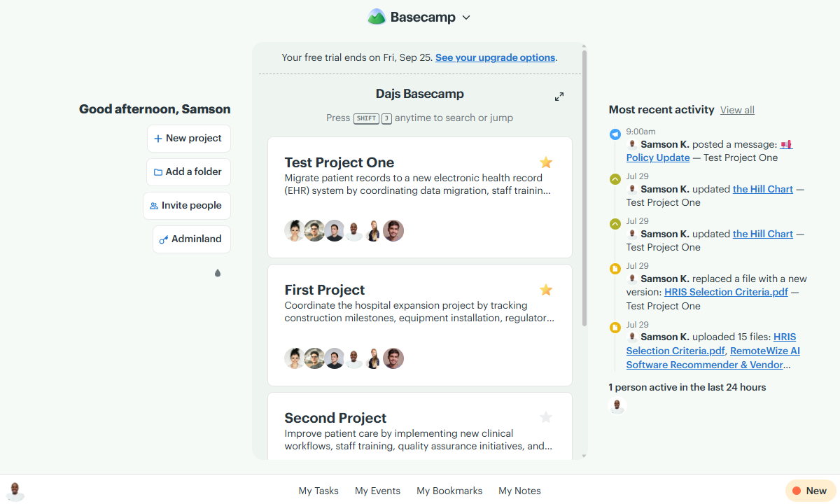
Task: Click the first member avatar in First Project
Action: [295, 358]
